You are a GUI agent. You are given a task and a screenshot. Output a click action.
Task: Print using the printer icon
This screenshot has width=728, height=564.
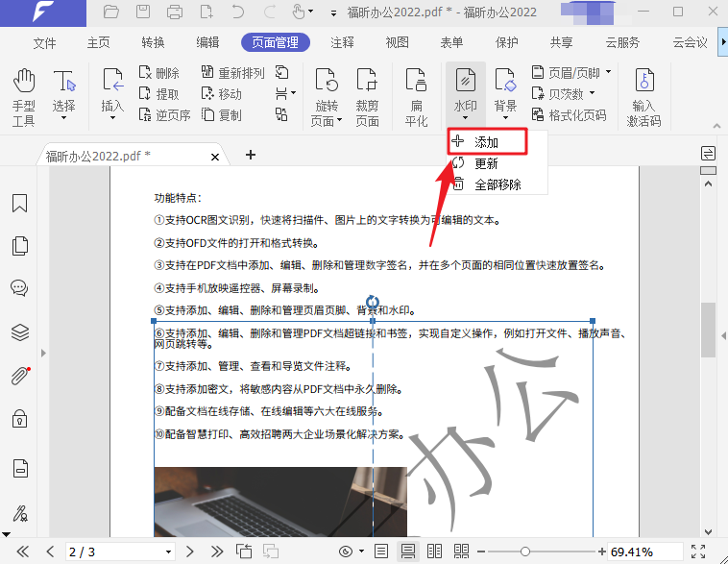174,12
